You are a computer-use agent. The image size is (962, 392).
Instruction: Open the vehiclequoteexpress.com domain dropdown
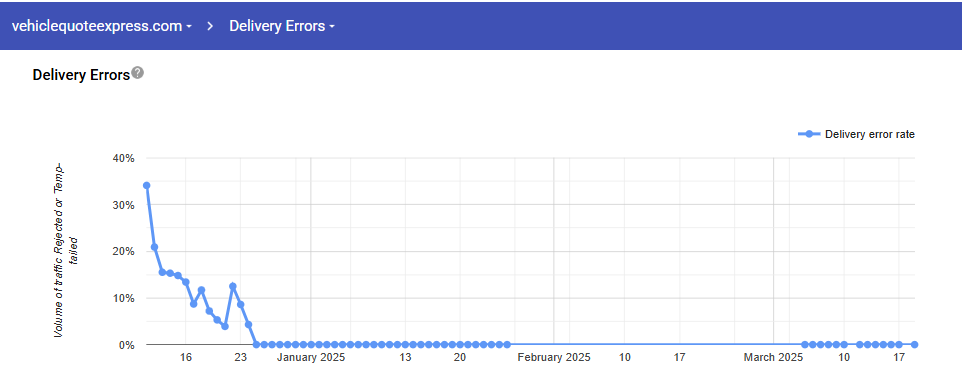point(102,26)
